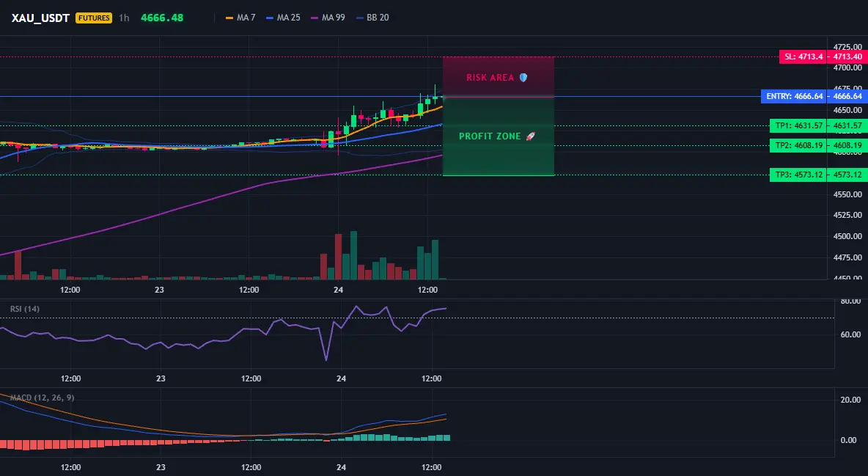Click the 4666.64 price axis tag
Viewport: 868px width, 476px height.
pos(847,96)
